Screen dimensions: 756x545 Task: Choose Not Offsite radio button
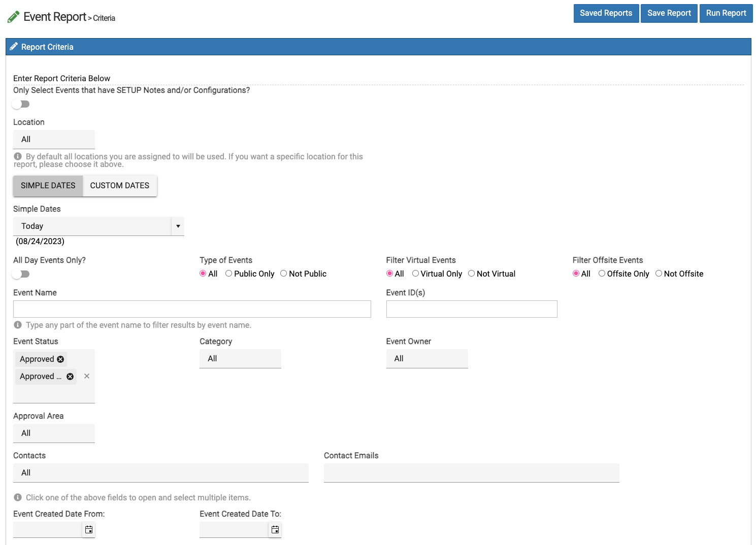659,274
